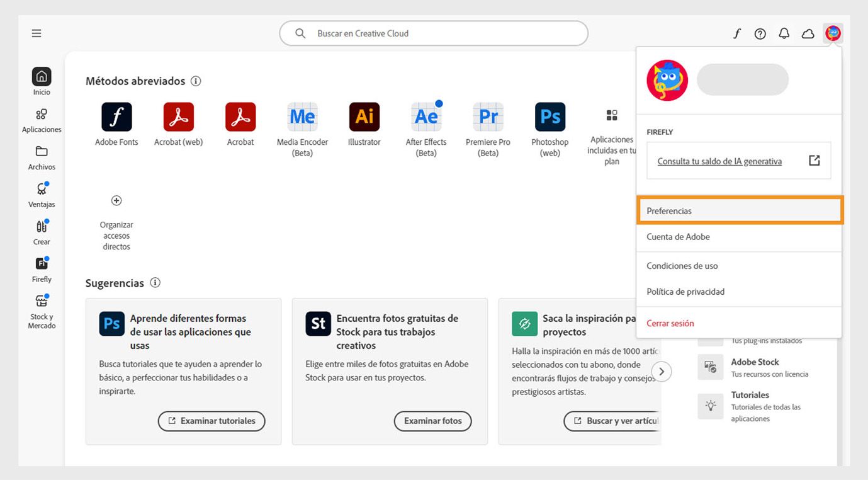
Task: Advance suggestions with the right chevron
Action: click(x=662, y=372)
